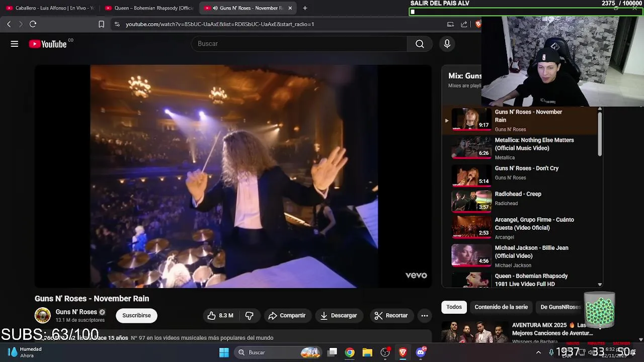The height and width of the screenshot is (362, 644).
Task: Open the share icon in address bar
Action: click(x=464, y=24)
